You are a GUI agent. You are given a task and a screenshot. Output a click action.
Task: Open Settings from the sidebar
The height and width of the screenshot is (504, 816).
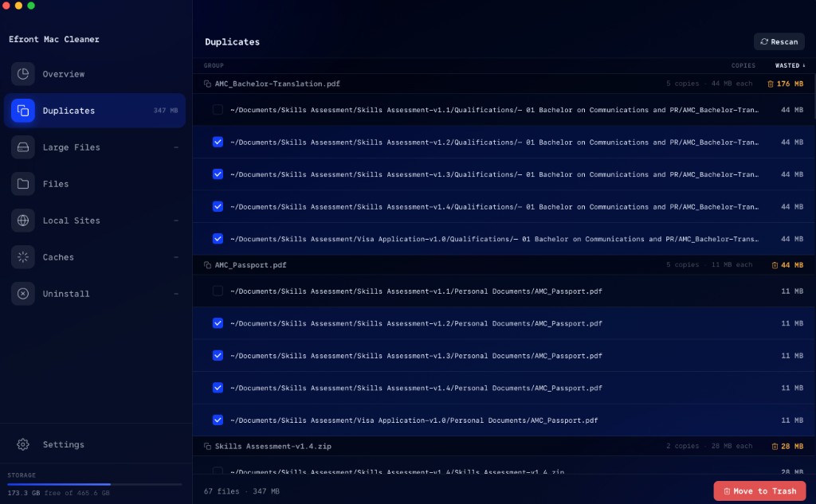click(x=95, y=444)
